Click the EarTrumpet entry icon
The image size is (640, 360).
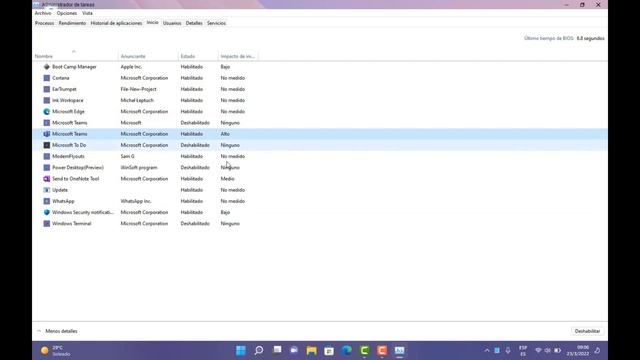[x=47, y=89]
